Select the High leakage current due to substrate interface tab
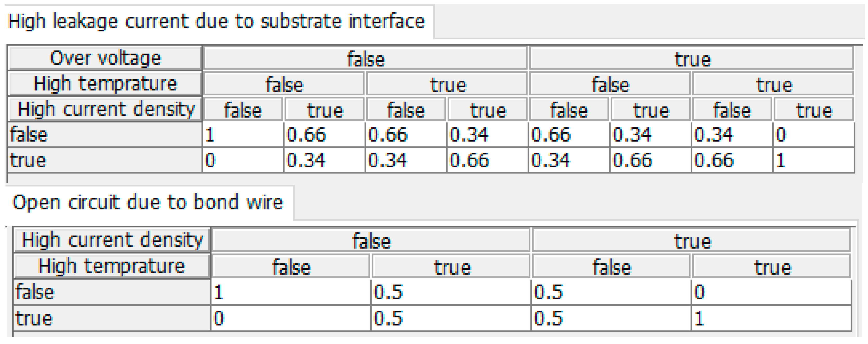 click(x=216, y=22)
